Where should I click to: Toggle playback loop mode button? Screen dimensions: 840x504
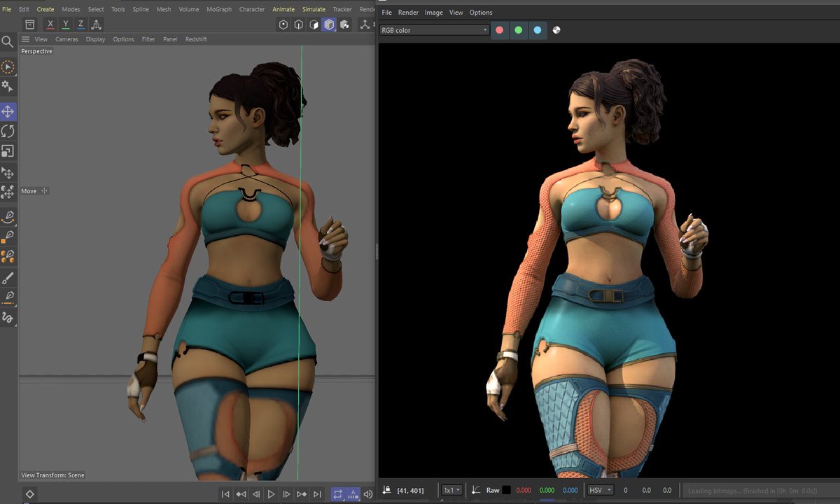[x=338, y=494]
